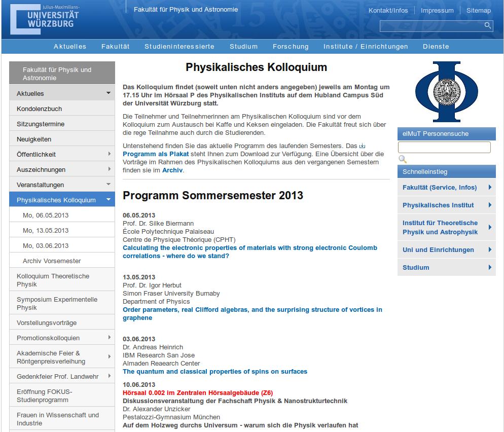Open Fakultät (Service, Infos) quick link arrow
The image size is (504, 432).
(490, 187)
